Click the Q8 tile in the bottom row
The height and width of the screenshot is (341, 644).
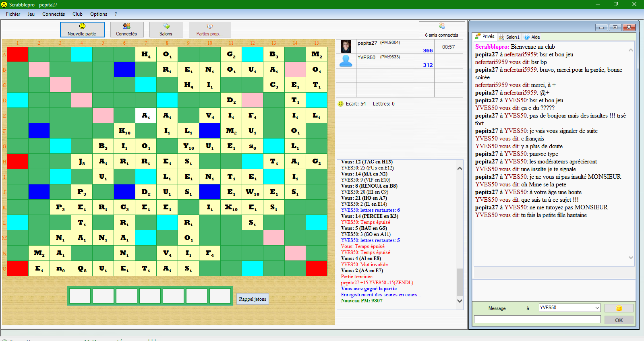[x=82, y=269]
